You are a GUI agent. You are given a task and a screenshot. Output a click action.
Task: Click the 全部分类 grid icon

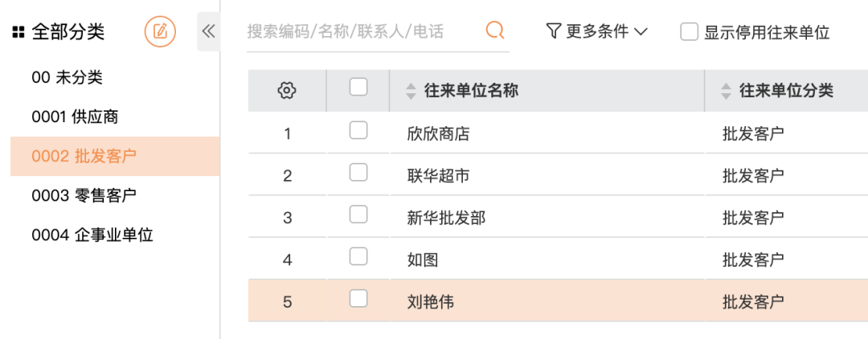(x=18, y=32)
